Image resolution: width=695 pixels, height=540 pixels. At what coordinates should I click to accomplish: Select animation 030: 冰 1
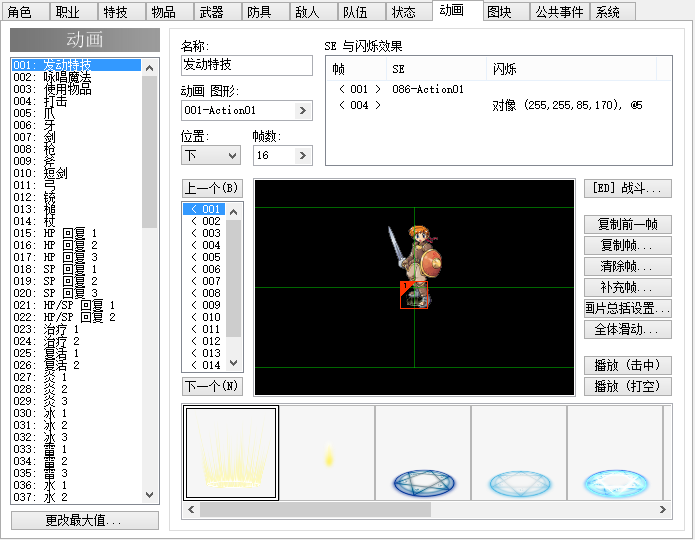[x=76, y=413]
